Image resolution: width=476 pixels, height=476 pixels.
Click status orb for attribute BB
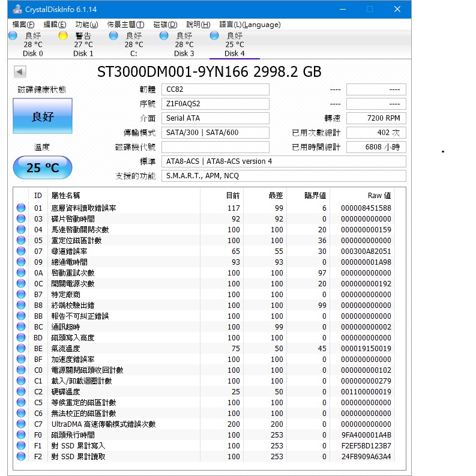(21, 316)
